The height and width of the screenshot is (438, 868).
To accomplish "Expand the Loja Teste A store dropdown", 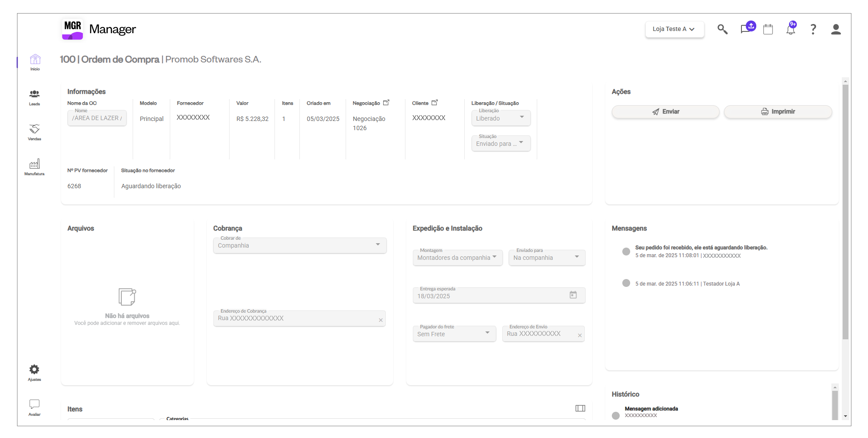I will click(x=674, y=29).
